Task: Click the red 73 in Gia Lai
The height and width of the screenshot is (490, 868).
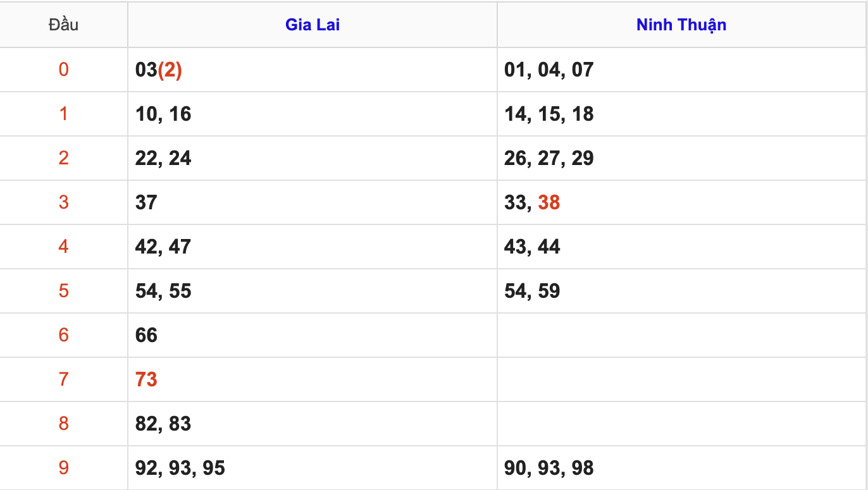Action: click(146, 379)
